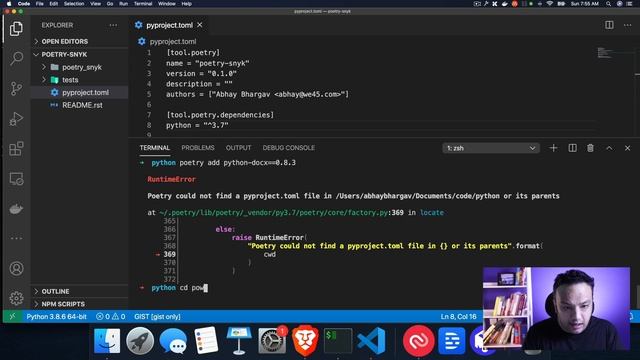Image resolution: width=640 pixels, height=360 pixels.
Task: Follow the factory.py file path link
Action: 273,212
